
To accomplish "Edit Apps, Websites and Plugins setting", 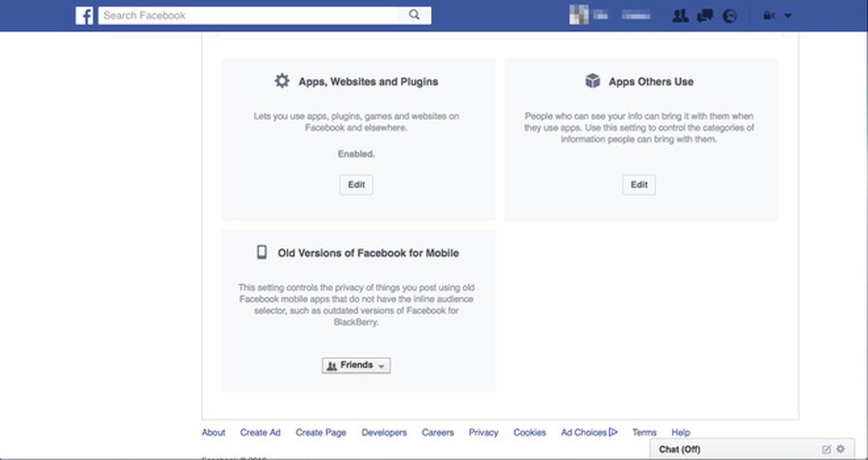I will tap(356, 185).
